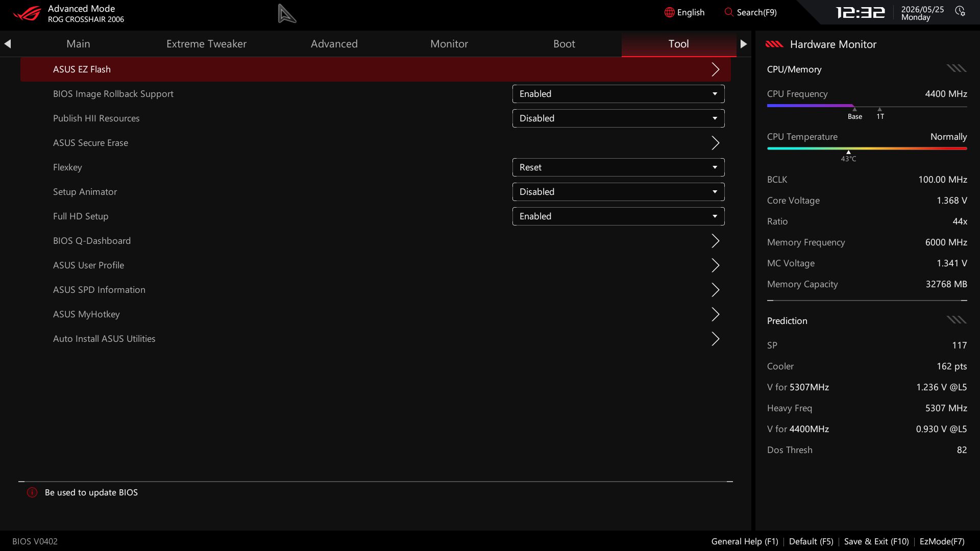Click the globe language icon
The height and width of the screenshot is (551, 980).
click(x=669, y=12)
